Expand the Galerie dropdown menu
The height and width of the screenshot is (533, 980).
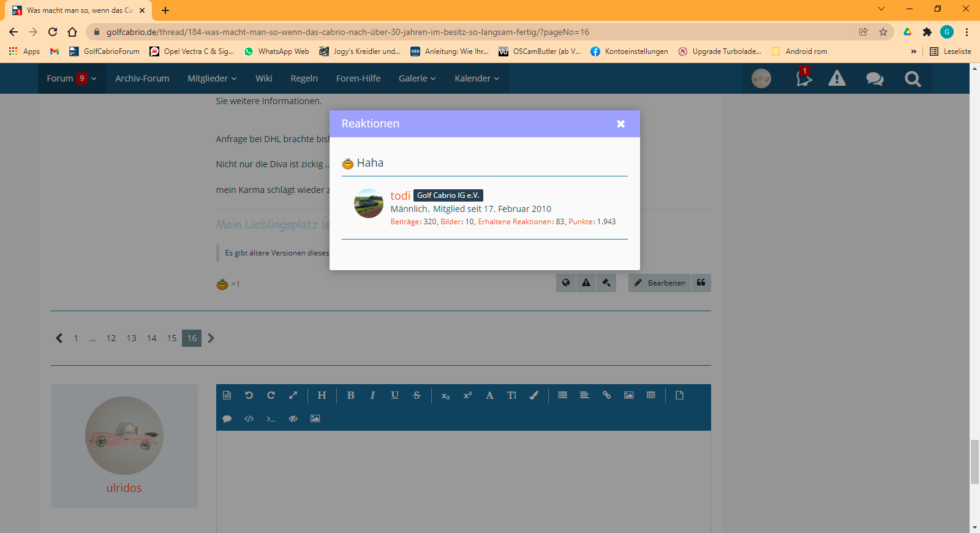tap(417, 78)
